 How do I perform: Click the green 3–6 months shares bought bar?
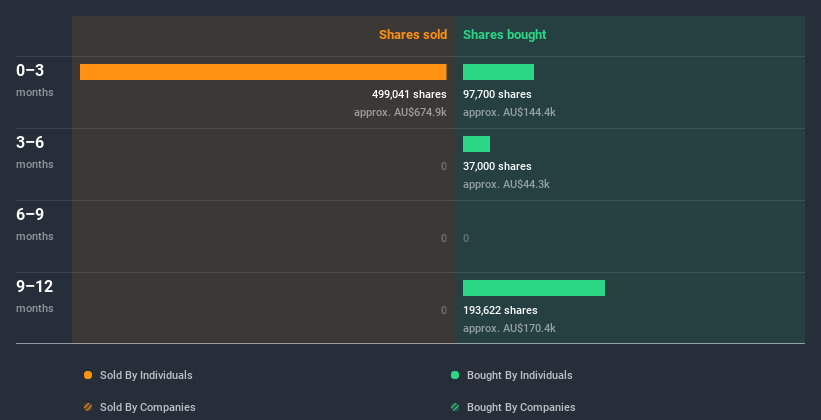coord(476,144)
